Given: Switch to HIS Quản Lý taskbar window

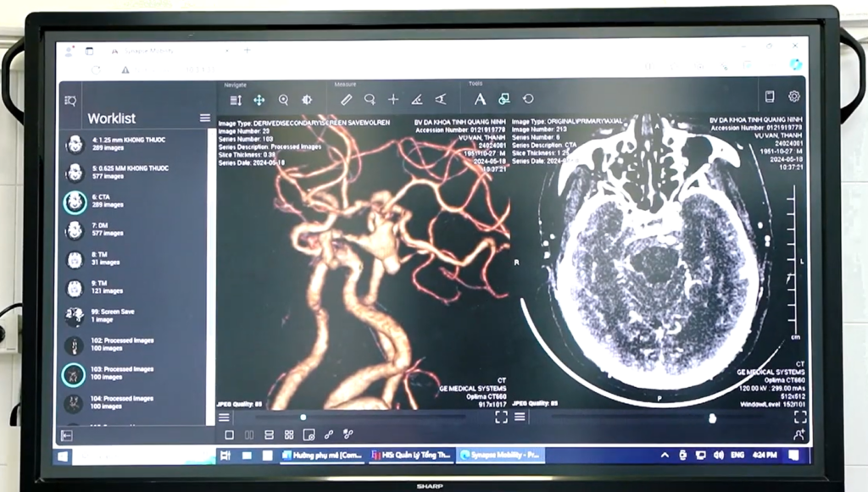Looking at the screenshot, I should [412, 456].
